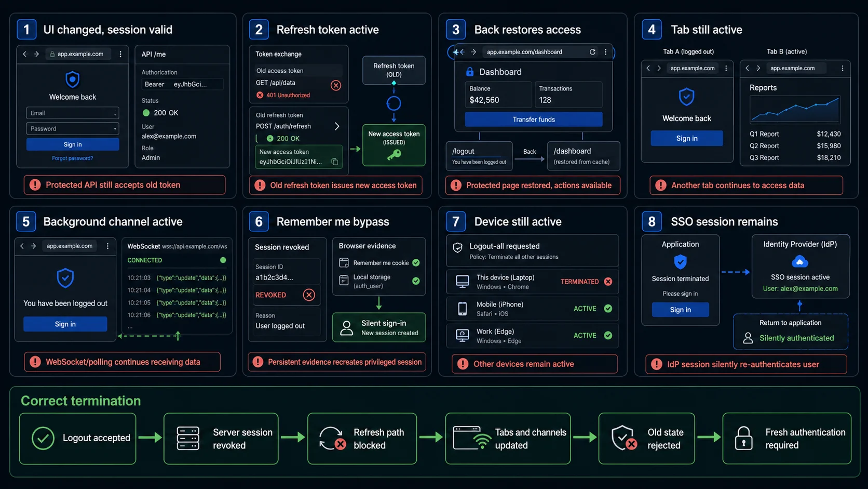
Task: Select the Q3 Report row
Action: click(x=795, y=158)
